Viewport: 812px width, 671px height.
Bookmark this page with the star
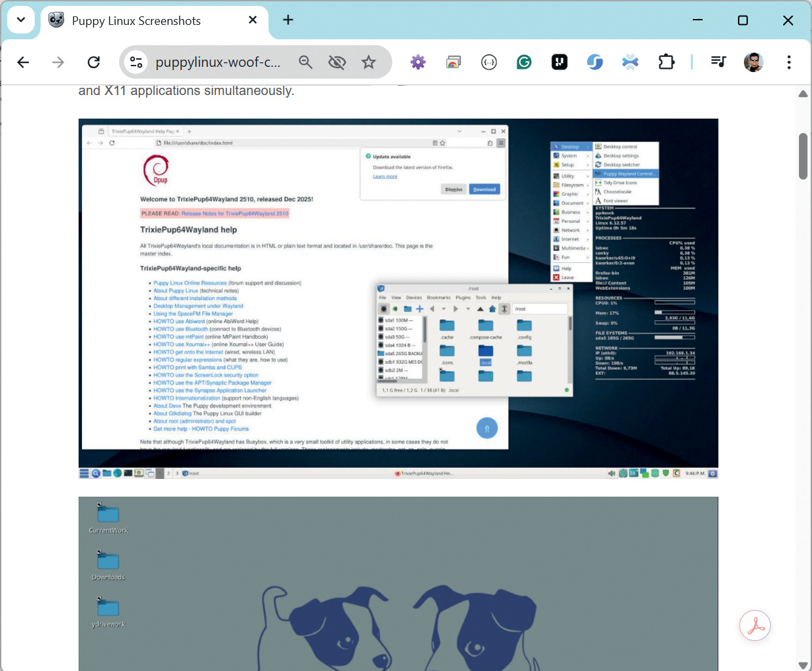click(369, 62)
